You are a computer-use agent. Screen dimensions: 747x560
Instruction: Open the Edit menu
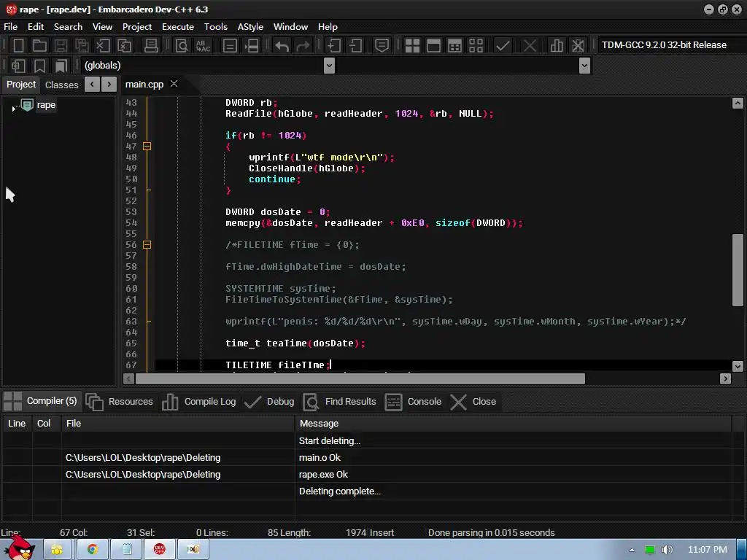click(36, 27)
